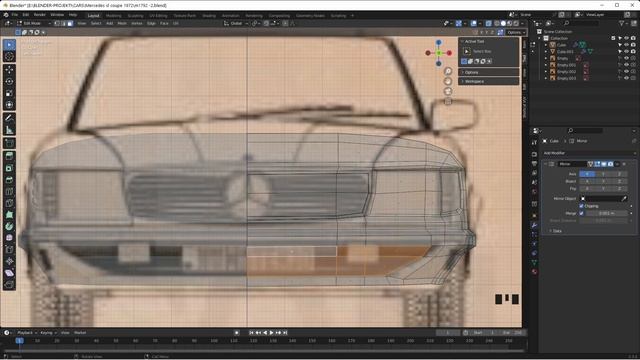This screenshot has height=360, width=640.
Task: Toggle Bisect X button
Action: click(x=587, y=181)
